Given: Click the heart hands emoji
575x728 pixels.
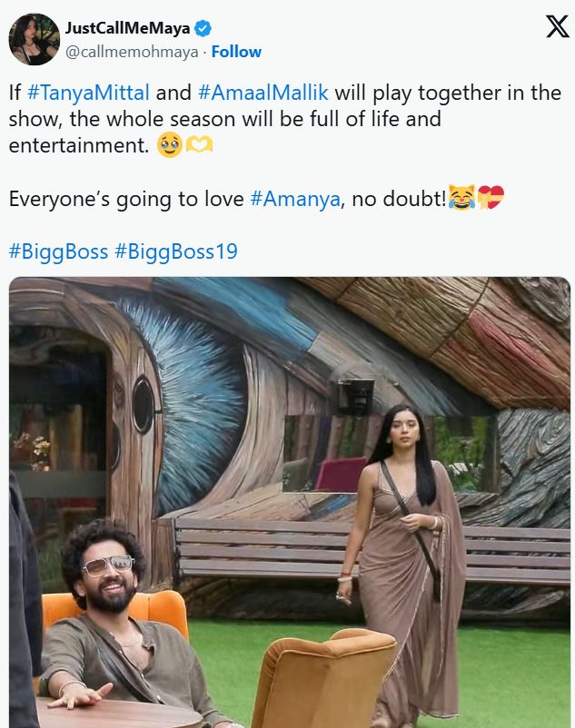Looking at the screenshot, I should (199, 145).
